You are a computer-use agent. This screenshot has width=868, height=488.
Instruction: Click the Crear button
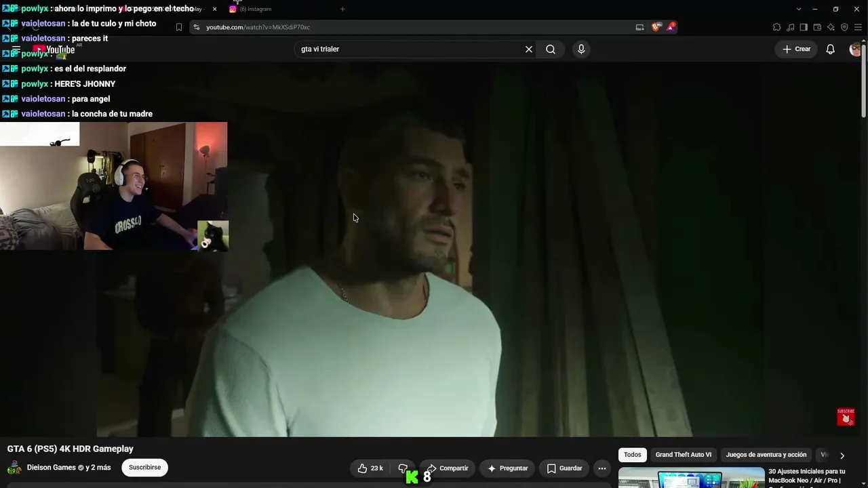tap(797, 49)
